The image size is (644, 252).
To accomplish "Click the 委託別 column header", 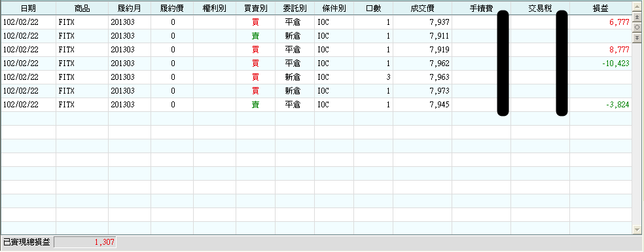I will pyautogui.click(x=295, y=9).
